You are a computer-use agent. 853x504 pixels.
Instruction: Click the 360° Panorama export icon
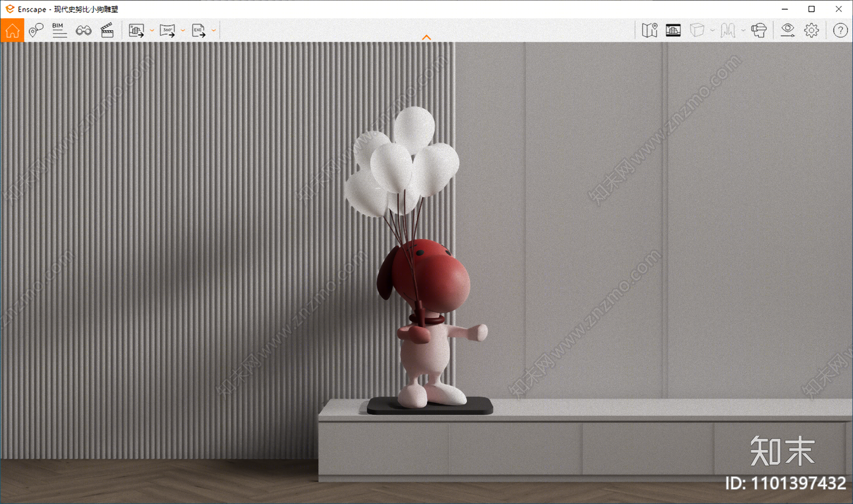pos(167,30)
